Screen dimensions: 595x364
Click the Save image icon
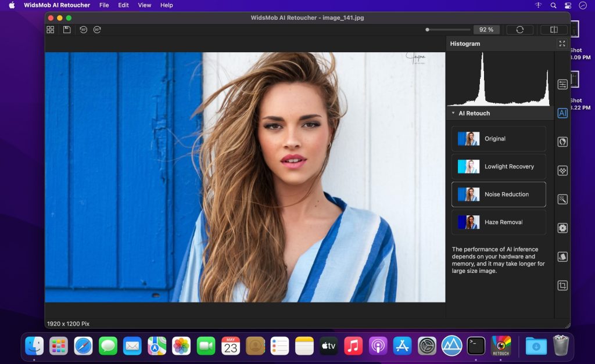pos(66,29)
